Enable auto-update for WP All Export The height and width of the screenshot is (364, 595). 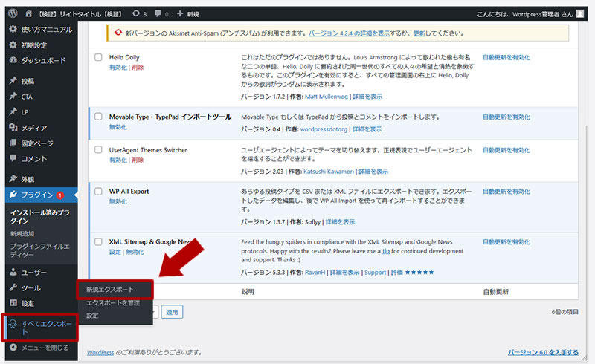(506, 191)
